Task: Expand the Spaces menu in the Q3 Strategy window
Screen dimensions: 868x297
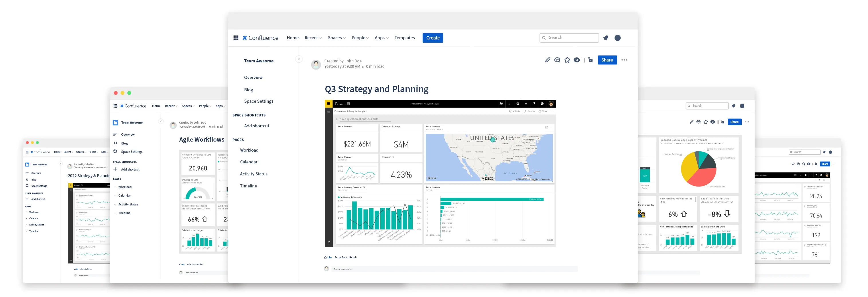Action: (x=336, y=38)
